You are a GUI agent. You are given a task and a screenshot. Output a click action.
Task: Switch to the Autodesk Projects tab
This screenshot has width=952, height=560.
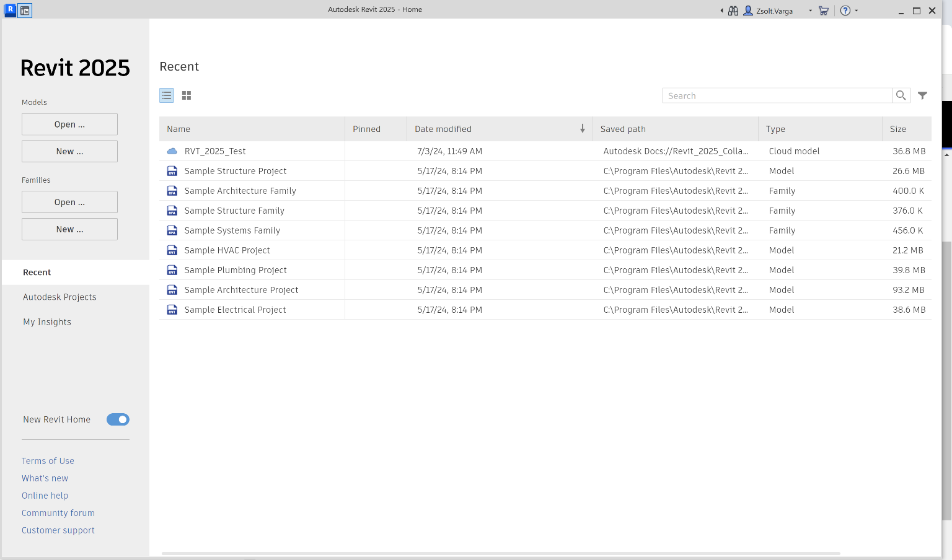click(59, 297)
